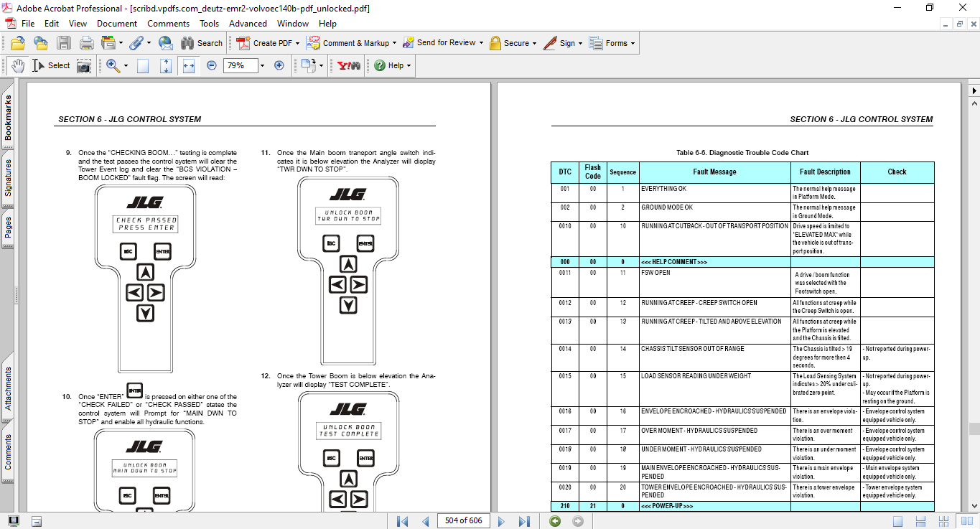Open the Tools menu
This screenshot has height=529, width=980.
click(x=210, y=24)
